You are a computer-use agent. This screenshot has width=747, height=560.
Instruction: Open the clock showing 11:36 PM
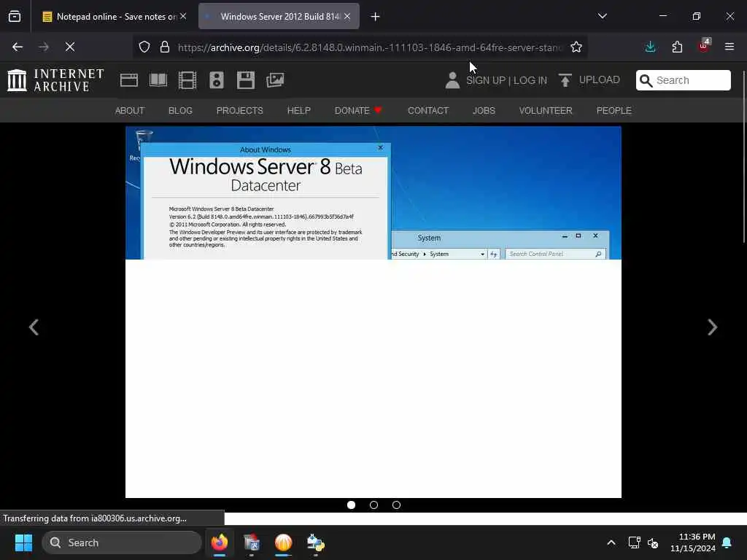point(693,542)
